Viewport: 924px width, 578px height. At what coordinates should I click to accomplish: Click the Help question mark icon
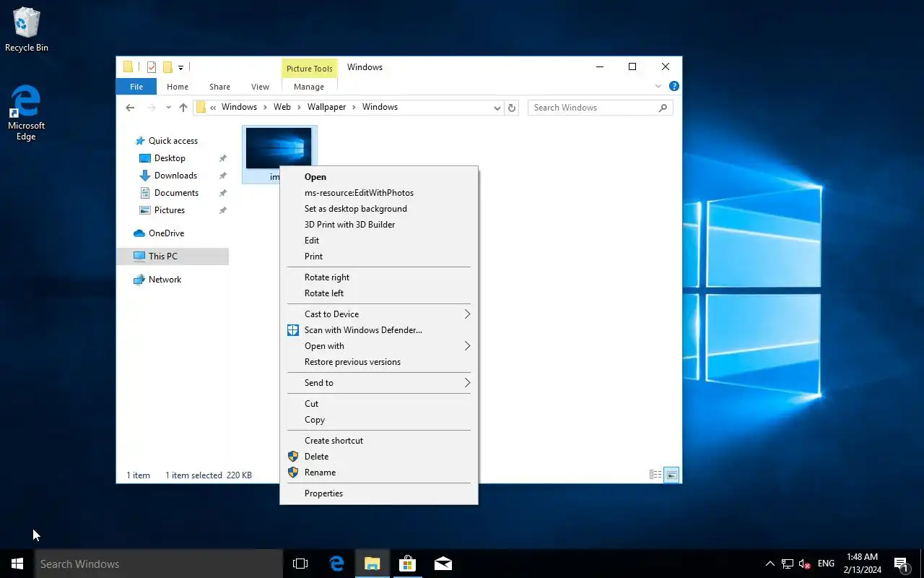pyautogui.click(x=674, y=86)
